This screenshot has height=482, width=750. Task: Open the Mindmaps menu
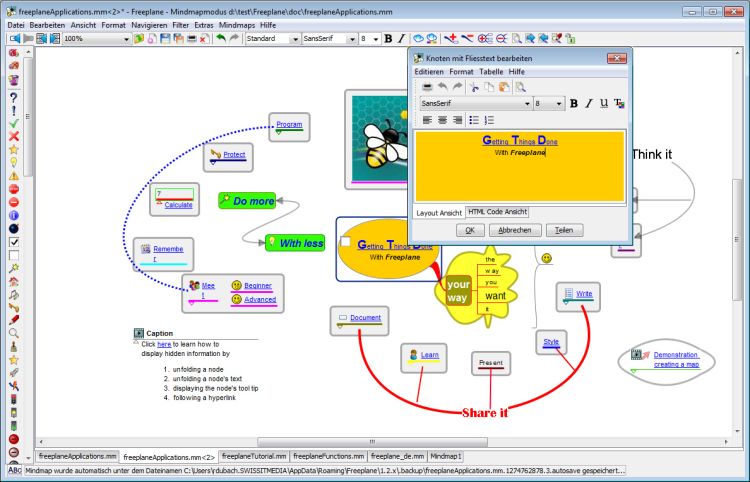pos(235,22)
